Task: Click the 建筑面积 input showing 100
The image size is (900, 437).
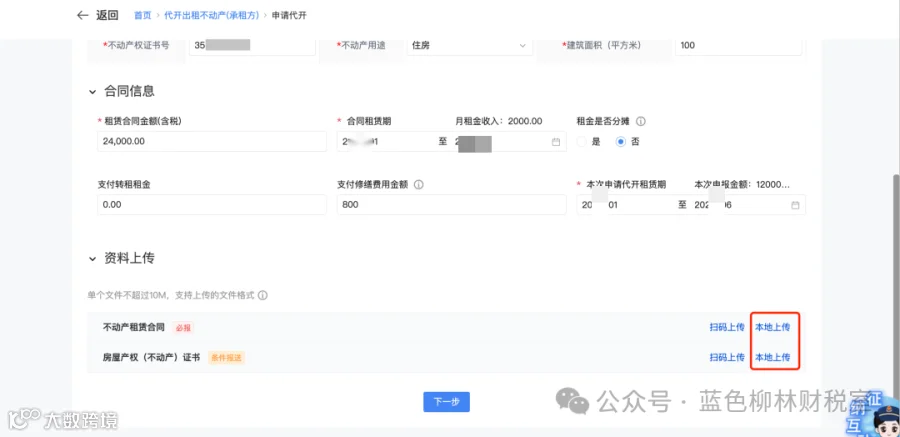Action: (738, 45)
